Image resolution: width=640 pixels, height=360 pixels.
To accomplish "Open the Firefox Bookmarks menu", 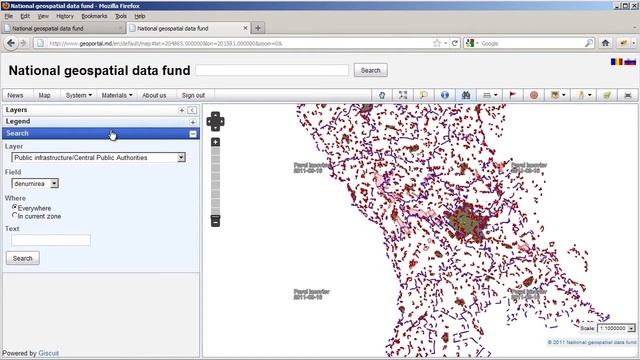I will coord(94,16).
